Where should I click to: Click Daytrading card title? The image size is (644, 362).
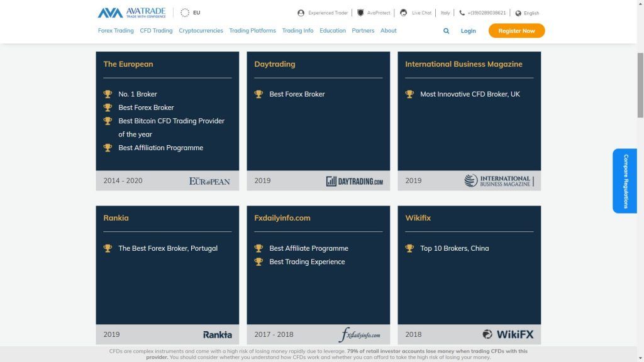275,64
